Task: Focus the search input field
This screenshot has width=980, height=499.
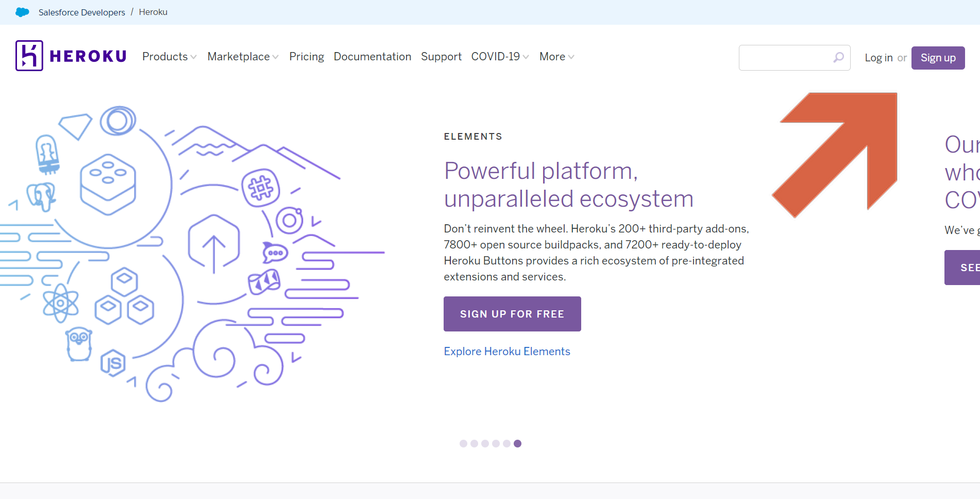Action: (x=795, y=58)
